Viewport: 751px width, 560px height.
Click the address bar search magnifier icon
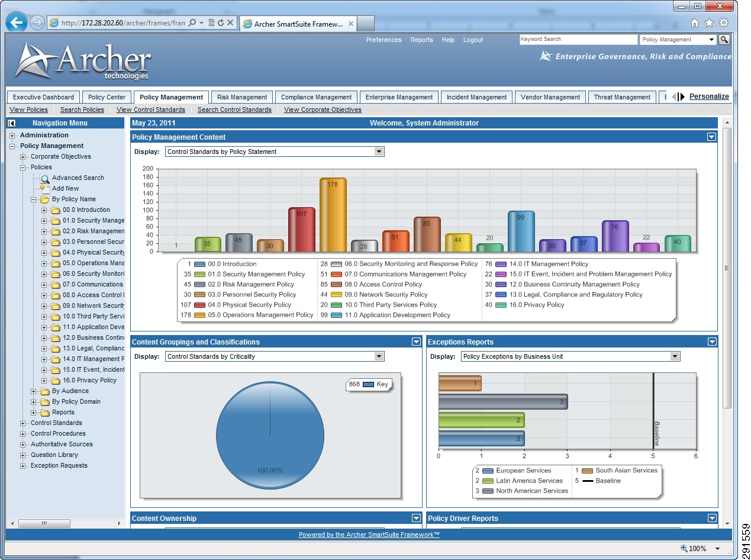tap(192, 23)
